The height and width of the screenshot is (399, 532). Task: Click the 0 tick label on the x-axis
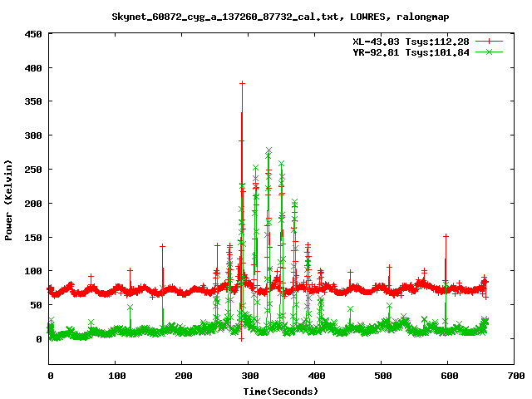[x=50, y=376]
